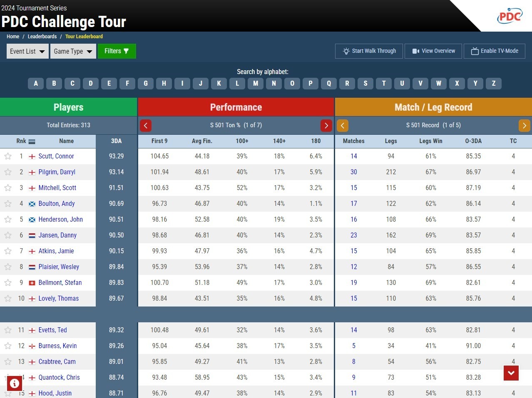Open Henderson, John player page
This screenshot has height=398, width=532.
pyautogui.click(x=61, y=220)
